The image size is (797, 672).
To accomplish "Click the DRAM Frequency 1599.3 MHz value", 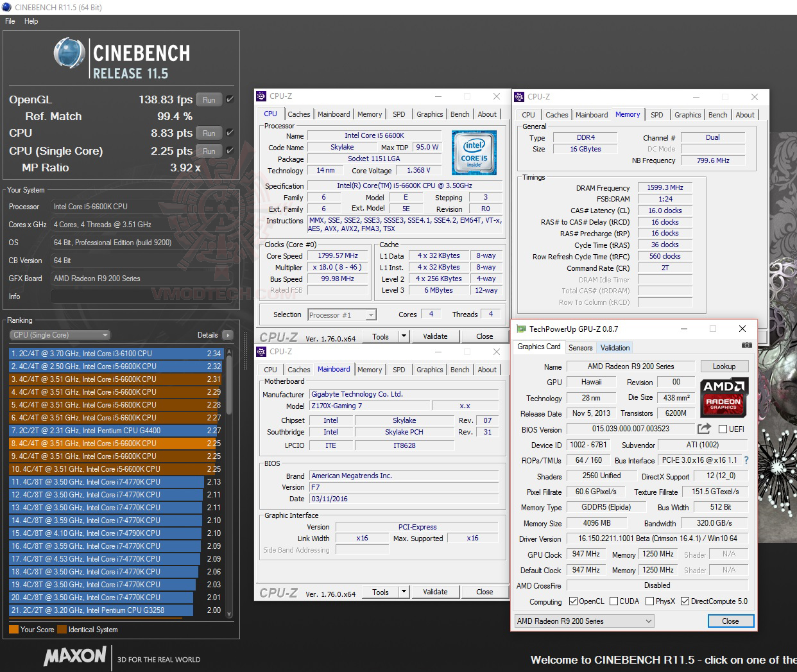I will (665, 187).
